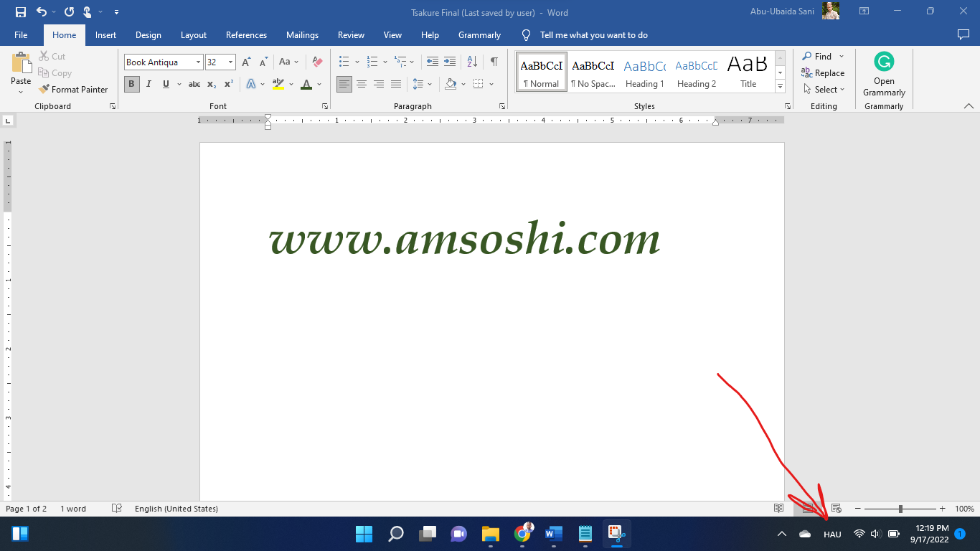980x551 pixels.
Task: Open the Review tab
Action: pos(351,35)
